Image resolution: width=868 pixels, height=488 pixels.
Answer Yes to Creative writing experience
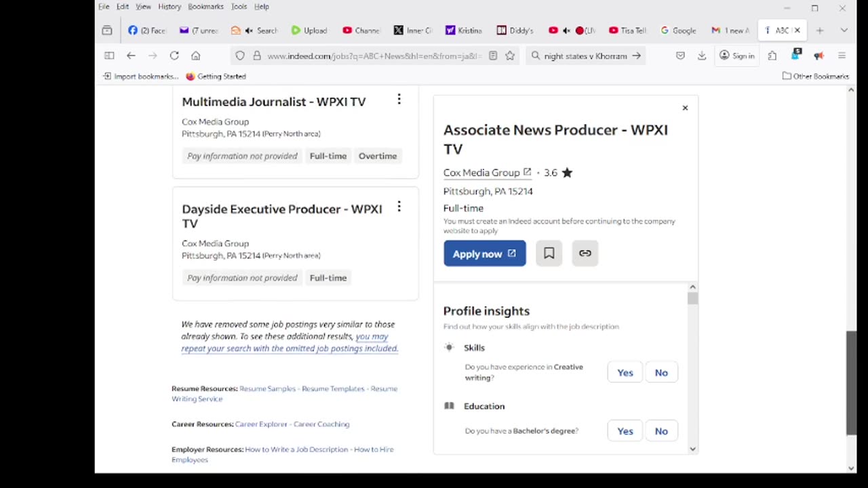point(625,373)
